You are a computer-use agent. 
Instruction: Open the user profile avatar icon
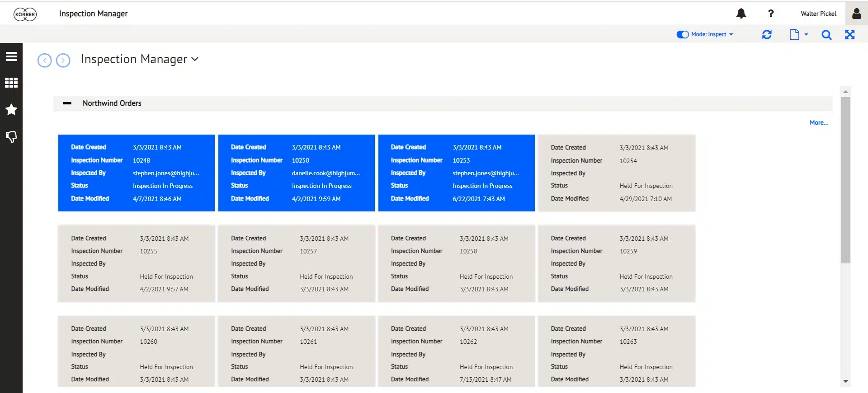pyautogui.click(x=856, y=14)
